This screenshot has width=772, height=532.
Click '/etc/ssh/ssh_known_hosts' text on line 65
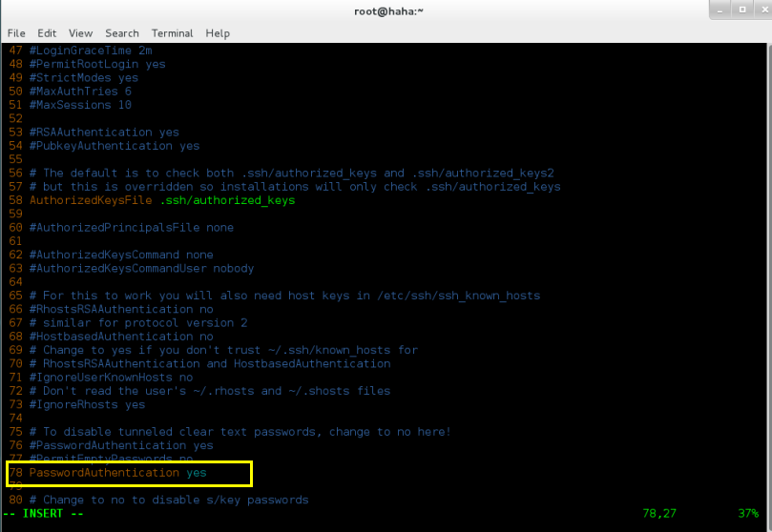coord(459,296)
